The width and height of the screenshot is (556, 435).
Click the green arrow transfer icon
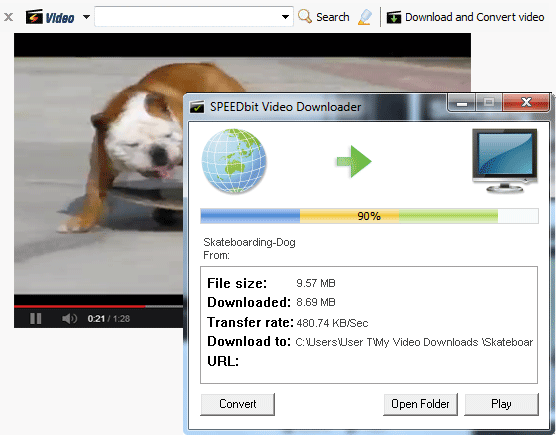coord(354,161)
